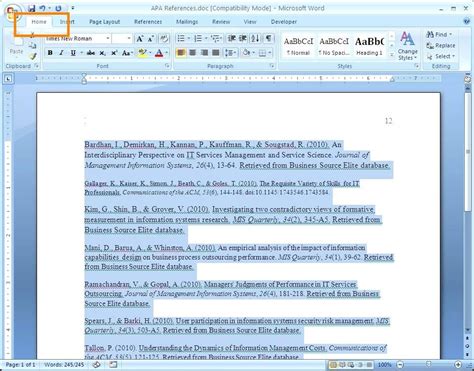Viewport: 474px width, 371px height.
Task: Click the Shading paint bucket icon
Action: (x=246, y=53)
